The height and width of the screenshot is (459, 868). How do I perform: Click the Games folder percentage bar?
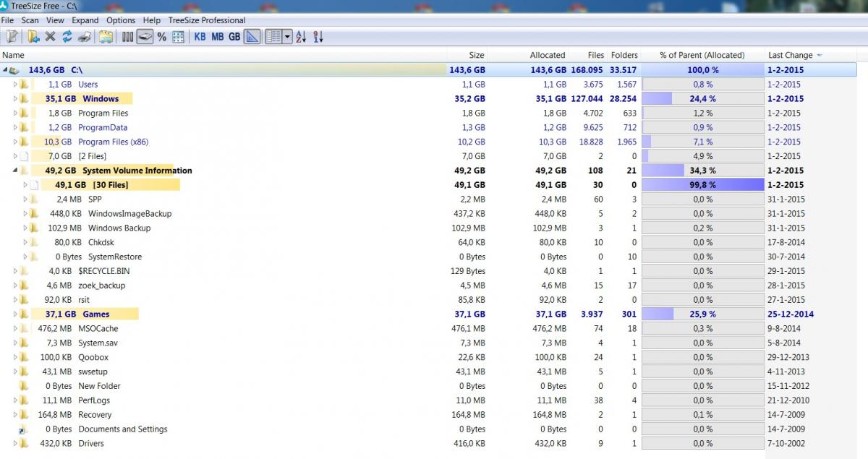702,314
